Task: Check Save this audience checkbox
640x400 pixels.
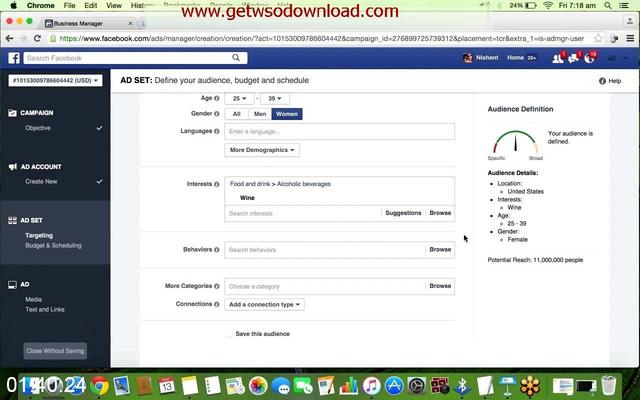Action: point(229,334)
